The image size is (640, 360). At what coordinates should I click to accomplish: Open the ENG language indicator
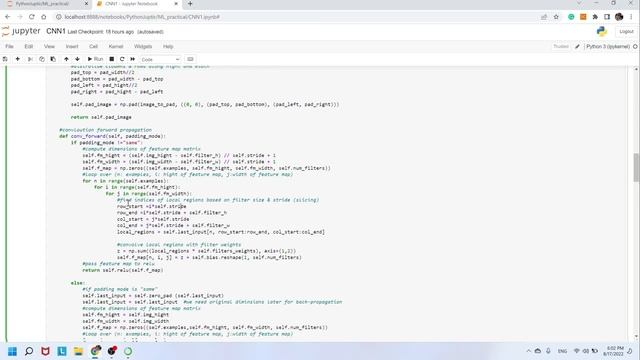tap(562, 351)
